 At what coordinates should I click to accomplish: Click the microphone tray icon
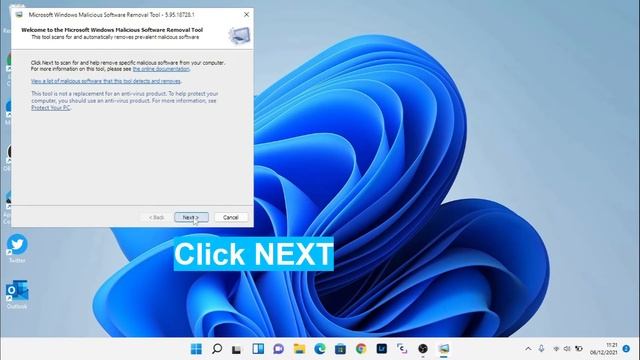click(541, 349)
